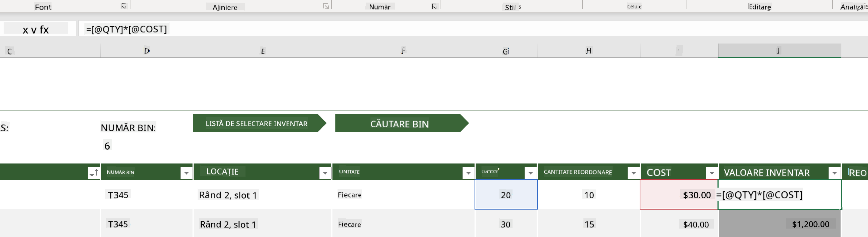868x237 pixels.
Task: Select column E header
Action: click(x=262, y=51)
